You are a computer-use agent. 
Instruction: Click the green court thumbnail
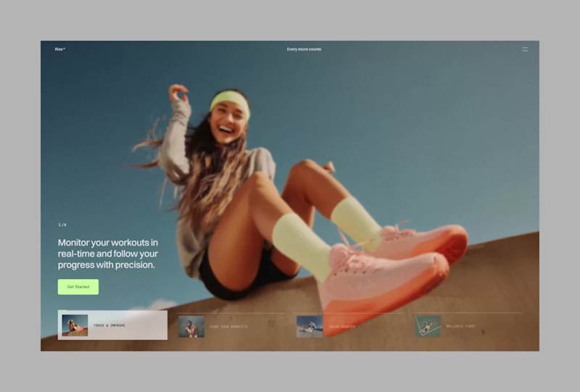pos(428,326)
